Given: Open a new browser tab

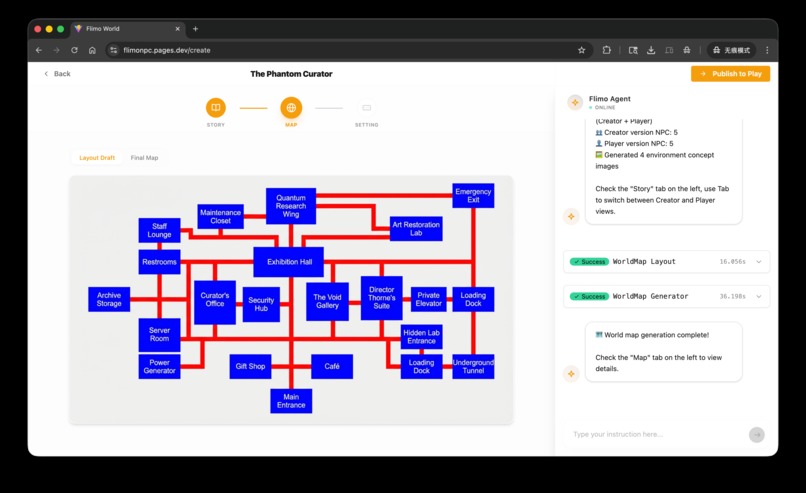Looking at the screenshot, I should coord(195,29).
